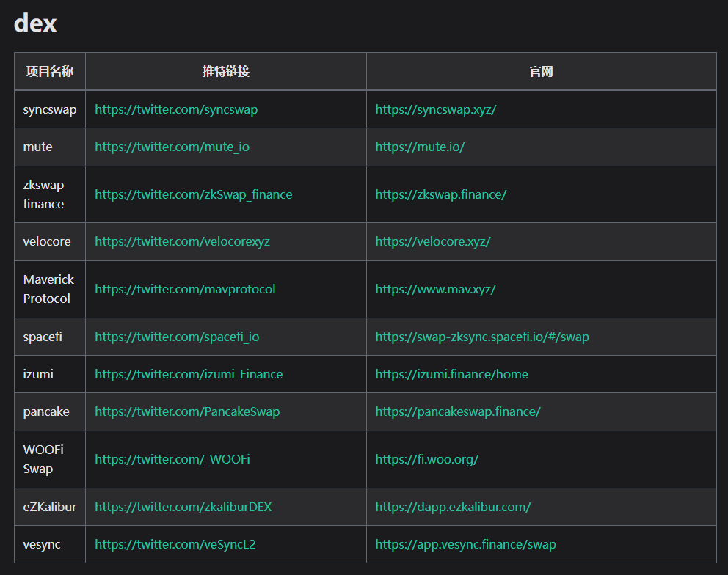Select the 'Maverick Protocol' name cell
This screenshot has width=728, height=575.
tap(50, 289)
